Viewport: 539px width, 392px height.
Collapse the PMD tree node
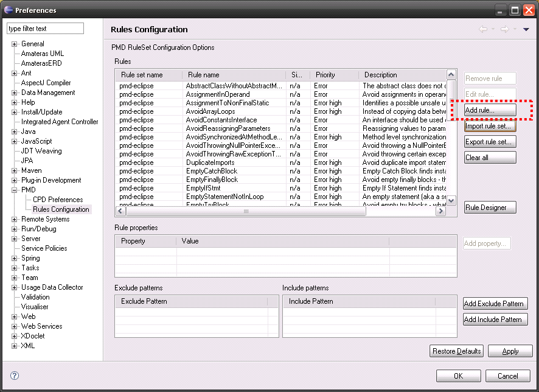[15, 190]
